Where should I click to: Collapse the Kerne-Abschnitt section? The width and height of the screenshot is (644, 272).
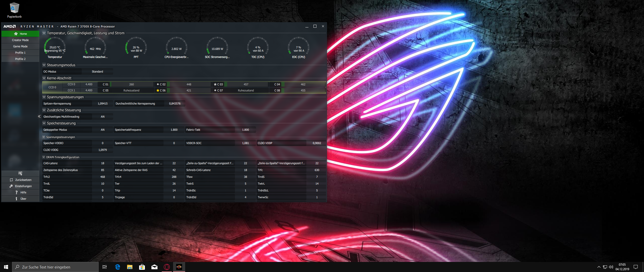coord(44,78)
